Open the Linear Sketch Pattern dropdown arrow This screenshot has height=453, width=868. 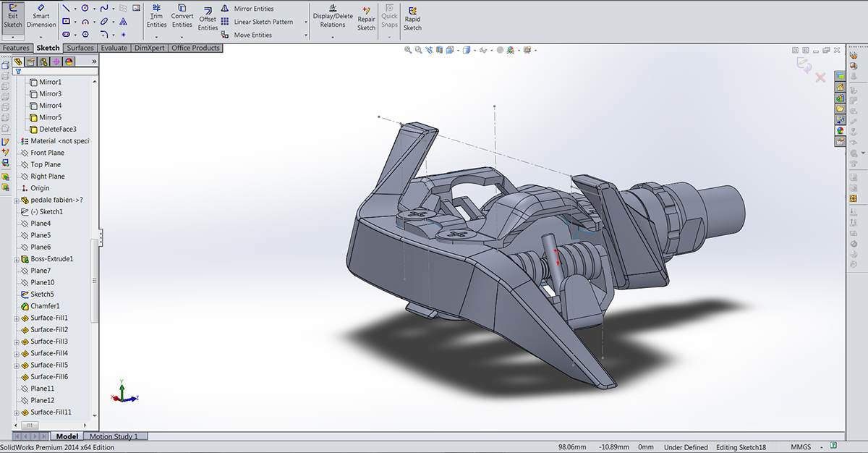pos(306,22)
